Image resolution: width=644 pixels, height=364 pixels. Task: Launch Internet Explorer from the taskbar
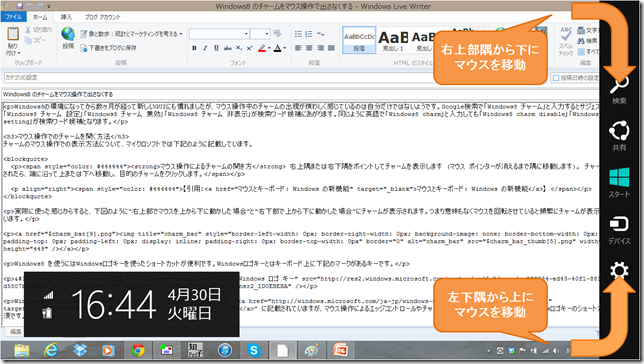(51, 350)
